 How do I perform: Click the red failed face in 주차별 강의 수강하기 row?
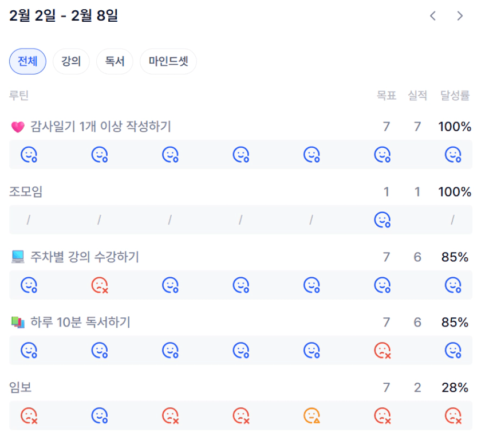[x=100, y=285]
